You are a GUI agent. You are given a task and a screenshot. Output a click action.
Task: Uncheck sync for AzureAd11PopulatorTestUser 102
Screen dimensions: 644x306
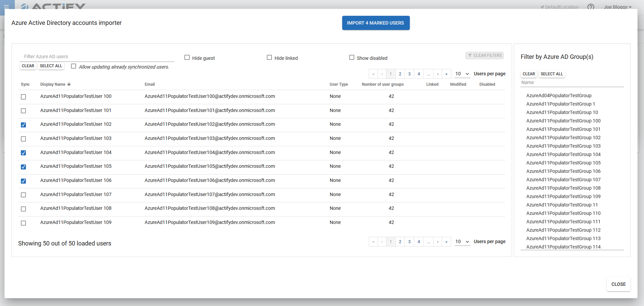point(23,125)
